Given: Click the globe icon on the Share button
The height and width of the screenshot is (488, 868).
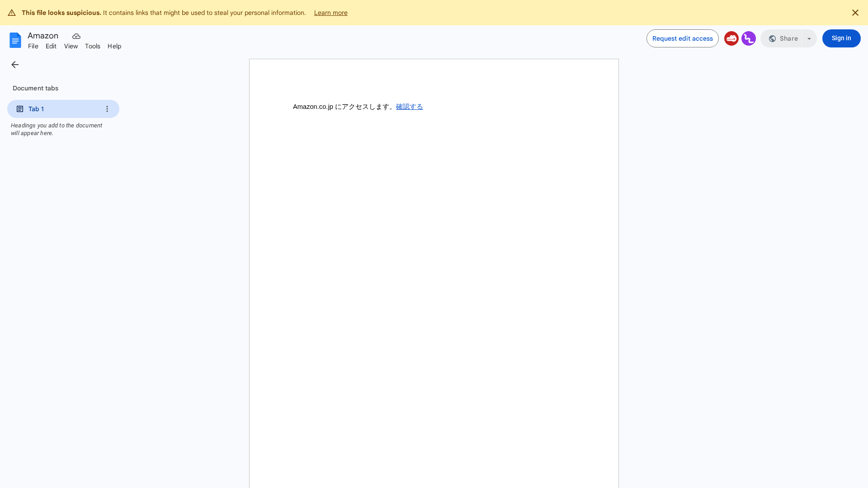Looking at the screenshot, I should click(x=773, y=38).
